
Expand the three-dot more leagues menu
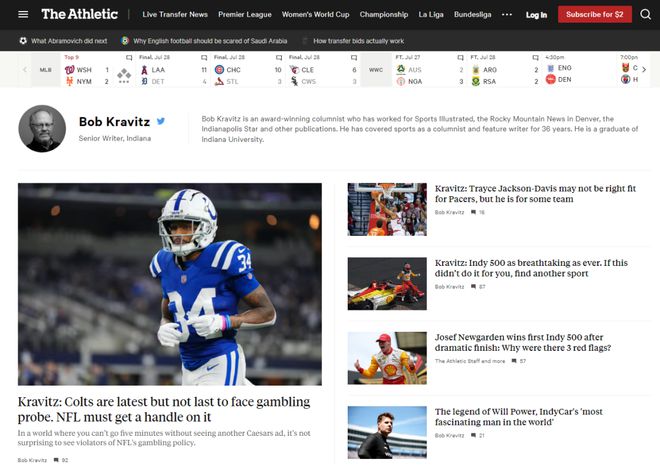[x=507, y=14]
